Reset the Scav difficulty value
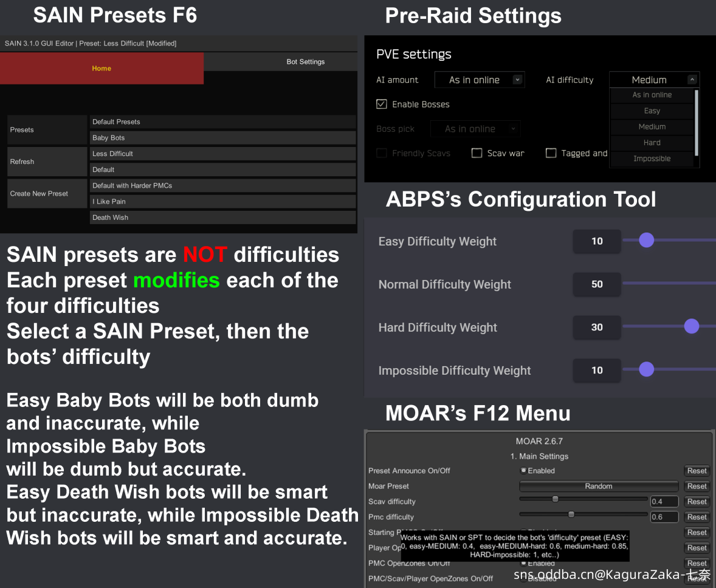Viewport: 716px width, 588px height. pos(697,502)
